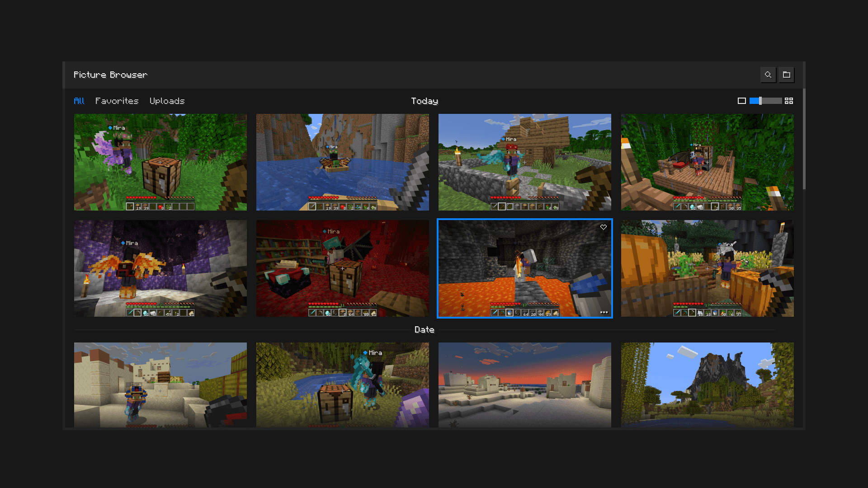The image size is (868, 488).
Task: Switch to small grid view icon
Action: click(x=789, y=101)
